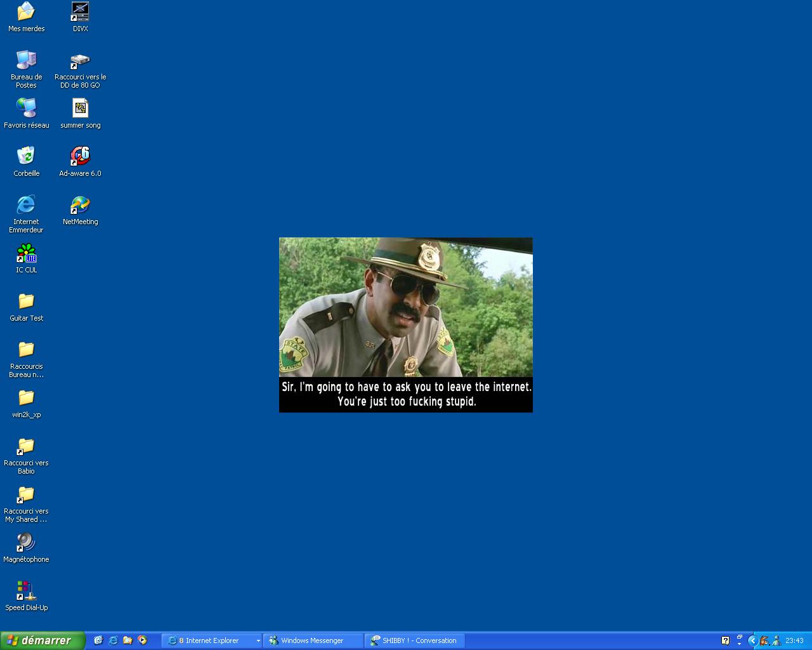Click the DIVX shortcut icon

coord(80,12)
